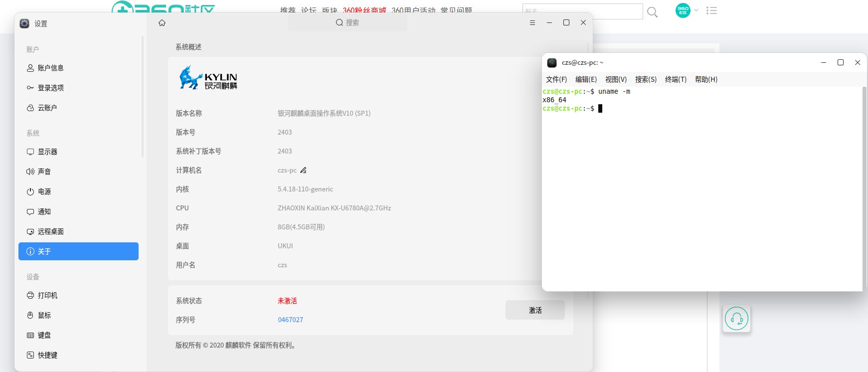The image size is (868, 372).
Task: Open the terminal 帮助(H) menu
Action: point(706,79)
